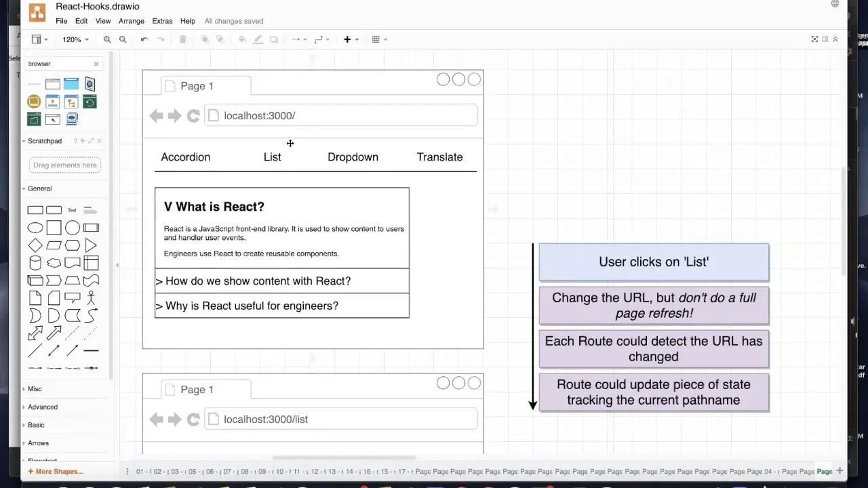Choose the cloud shape in General palette
The height and width of the screenshot is (488, 868).
(54, 263)
